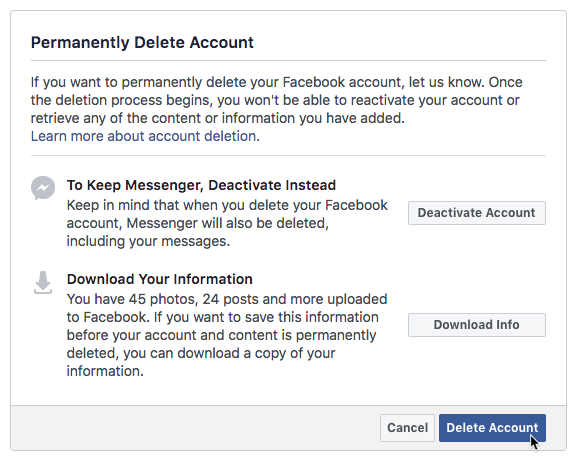The width and height of the screenshot is (574, 458).
Task: Click the final line reading 'information.'
Action: click(105, 371)
